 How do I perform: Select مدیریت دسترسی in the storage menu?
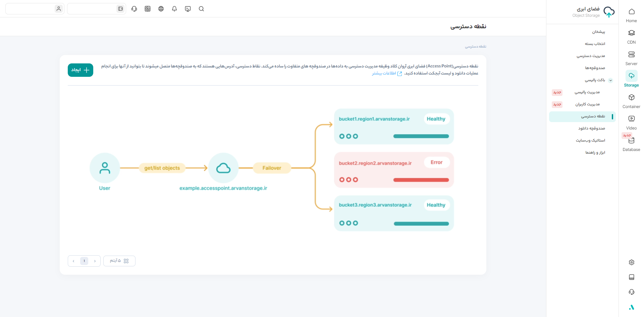click(x=591, y=56)
